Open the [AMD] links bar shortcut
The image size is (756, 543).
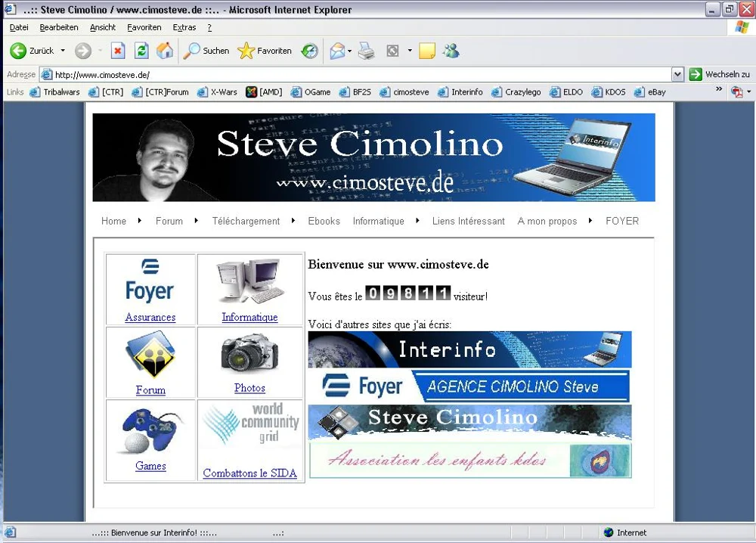tap(264, 92)
